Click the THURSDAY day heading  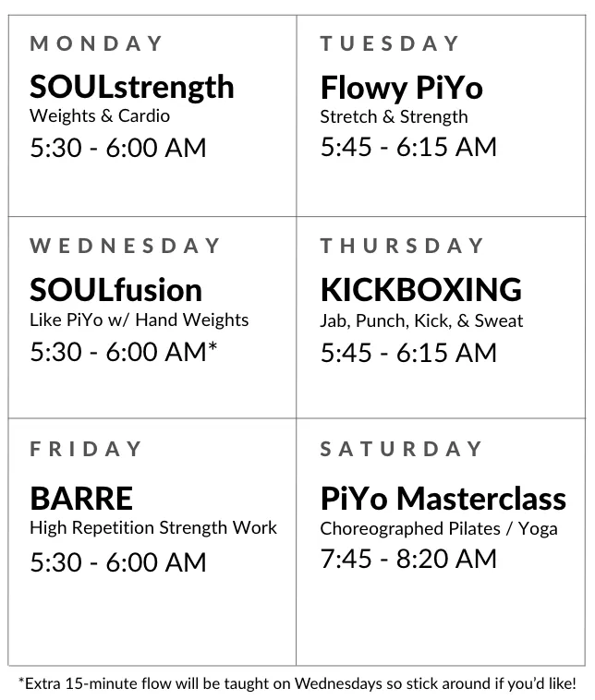click(x=402, y=246)
